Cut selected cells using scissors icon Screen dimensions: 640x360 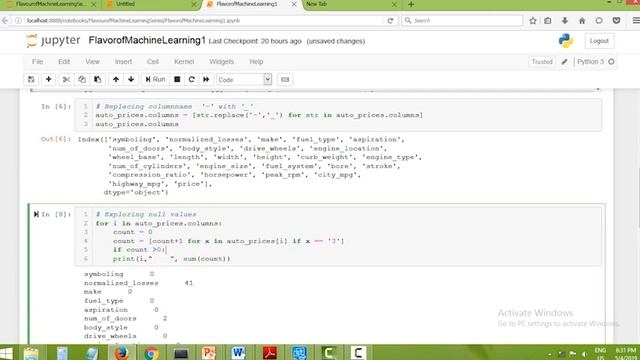pos(66,80)
